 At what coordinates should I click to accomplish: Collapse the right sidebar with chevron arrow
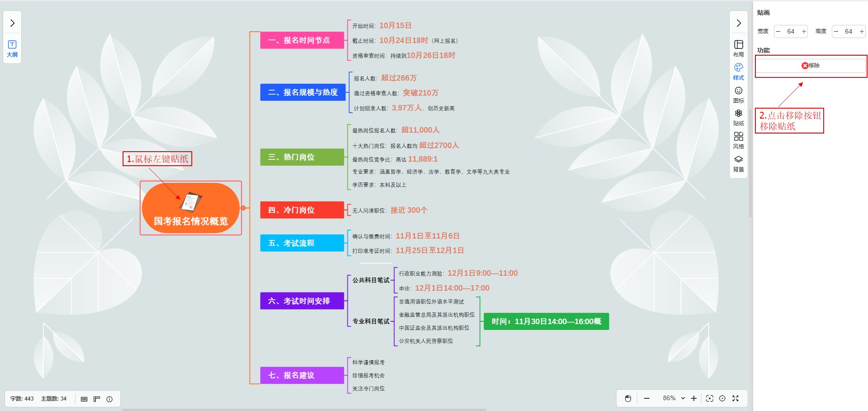click(x=738, y=23)
